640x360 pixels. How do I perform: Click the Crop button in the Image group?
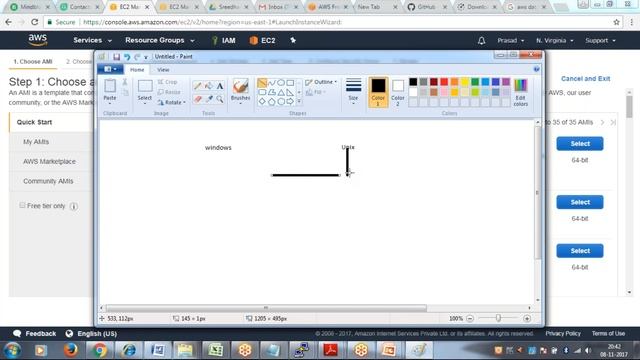pos(167,82)
